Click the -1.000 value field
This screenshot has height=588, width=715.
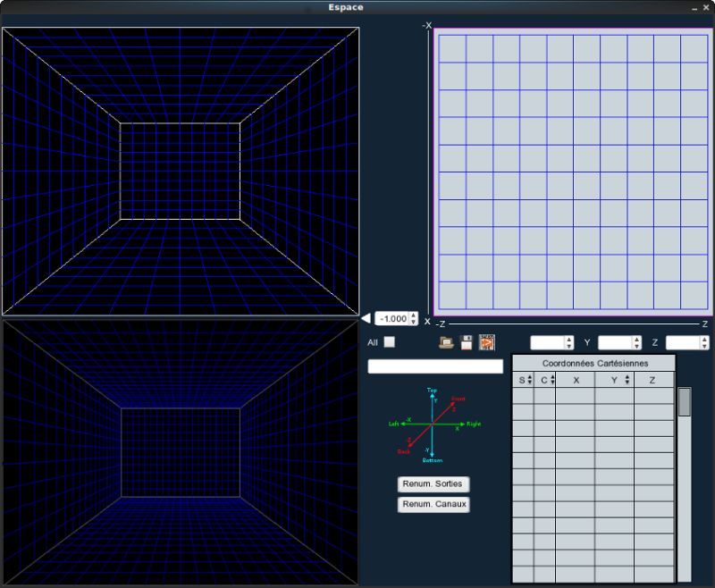(391, 318)
